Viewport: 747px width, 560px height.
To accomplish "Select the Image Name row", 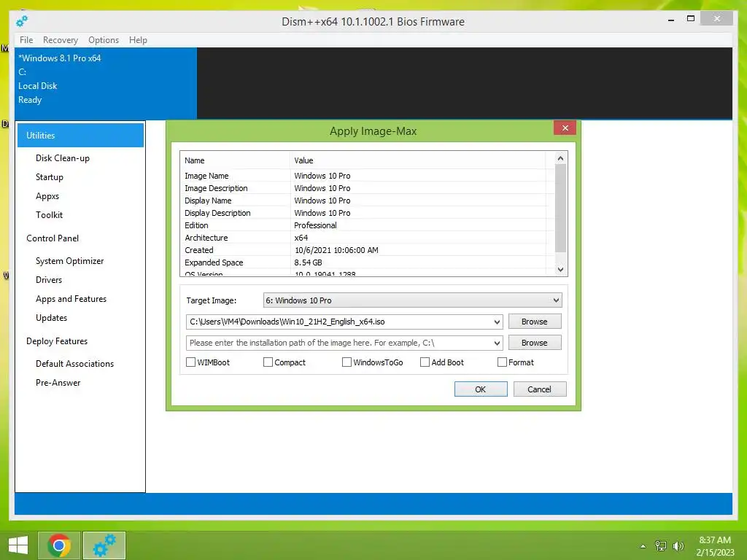I will (368, 176).
